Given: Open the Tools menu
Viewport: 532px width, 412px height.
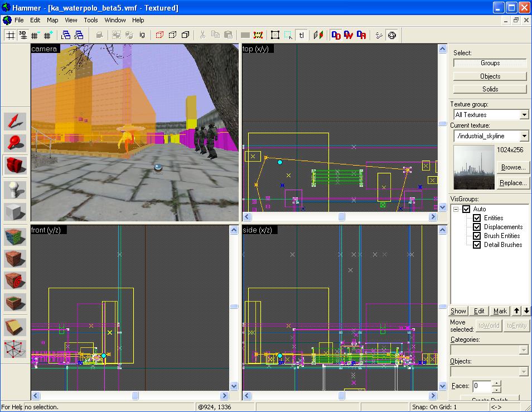Looking at the screenshot, I should [x=91, y=20].
